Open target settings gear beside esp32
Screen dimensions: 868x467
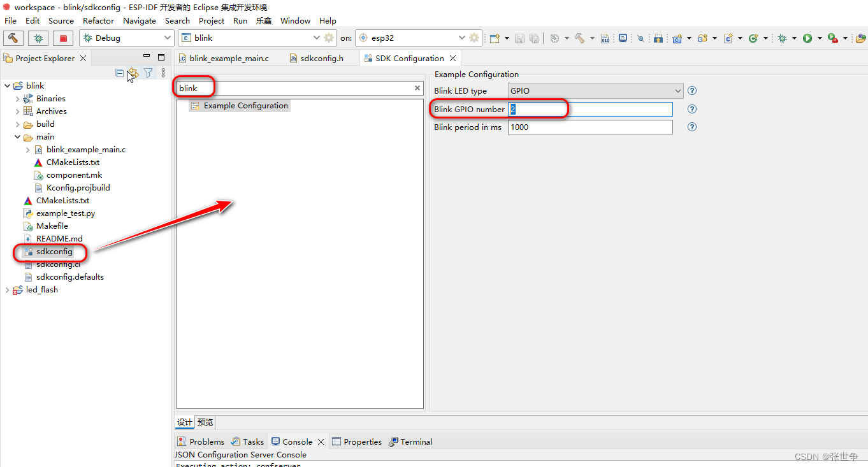pos(474,38)
